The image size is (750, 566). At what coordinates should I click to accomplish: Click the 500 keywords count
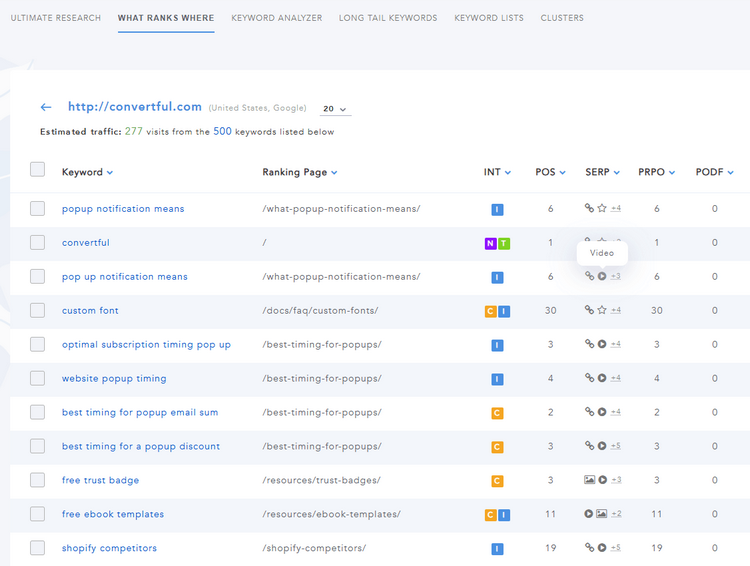(x=222, y=132)
